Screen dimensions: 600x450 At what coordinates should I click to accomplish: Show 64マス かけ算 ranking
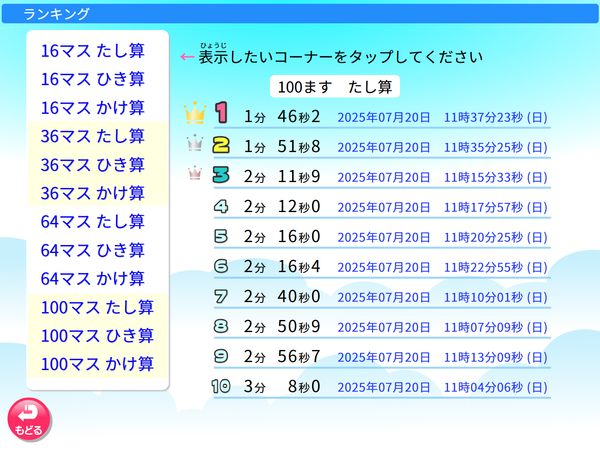(93, 279)
